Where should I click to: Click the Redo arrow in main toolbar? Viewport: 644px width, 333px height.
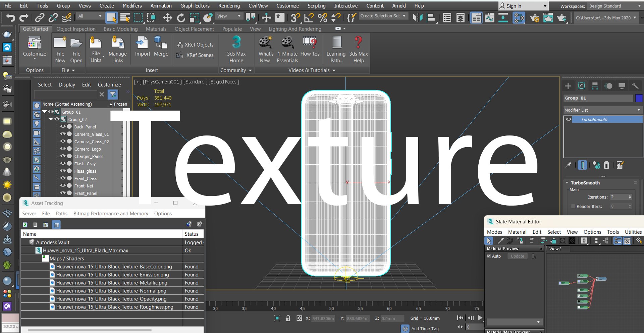tap(24, 17)
